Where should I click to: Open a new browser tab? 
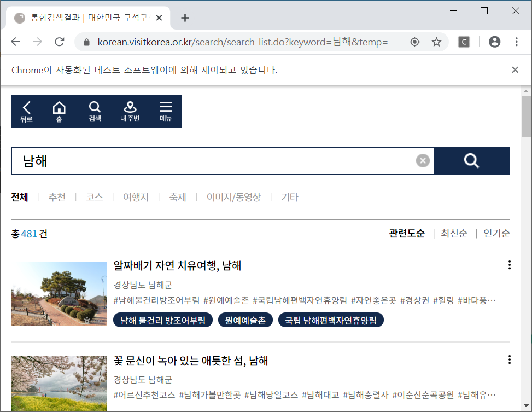[185, 18]
